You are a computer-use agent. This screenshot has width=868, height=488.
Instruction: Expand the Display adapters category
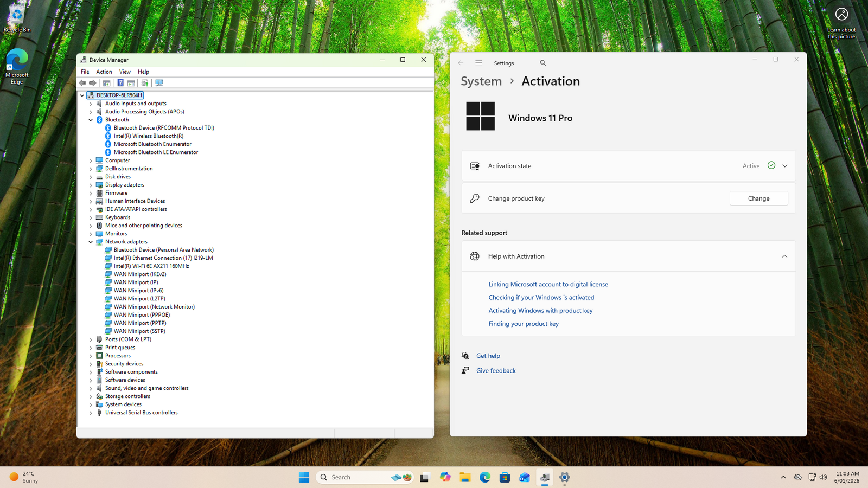(91, 185)
